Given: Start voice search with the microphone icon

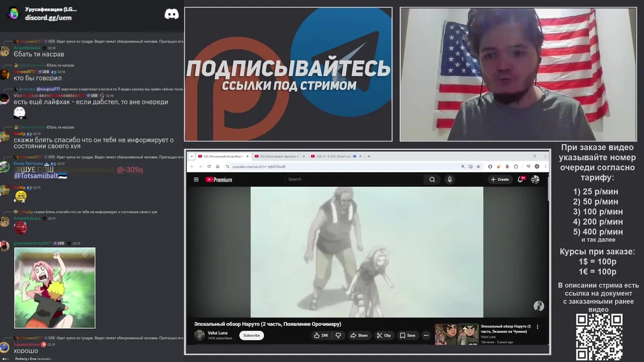Looking at the screenshot, I should point(450,179).
